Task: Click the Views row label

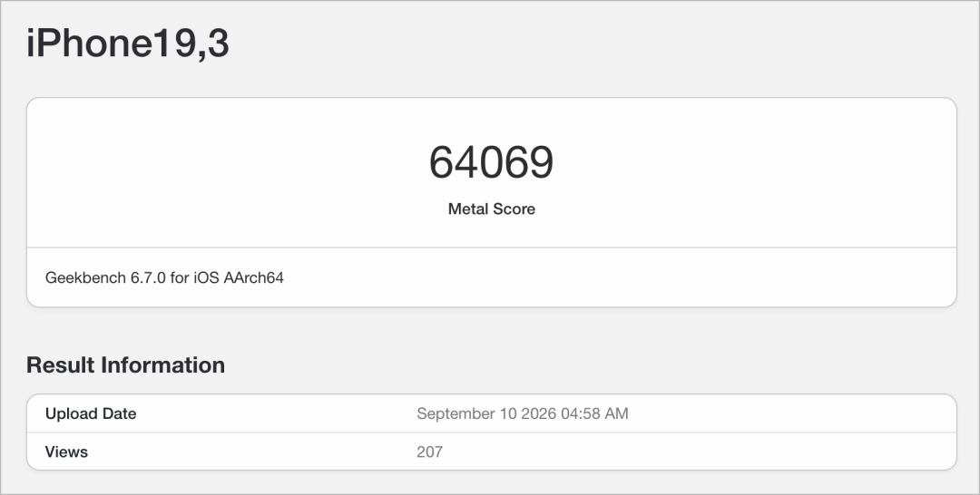Action: (x=66, y=451)
